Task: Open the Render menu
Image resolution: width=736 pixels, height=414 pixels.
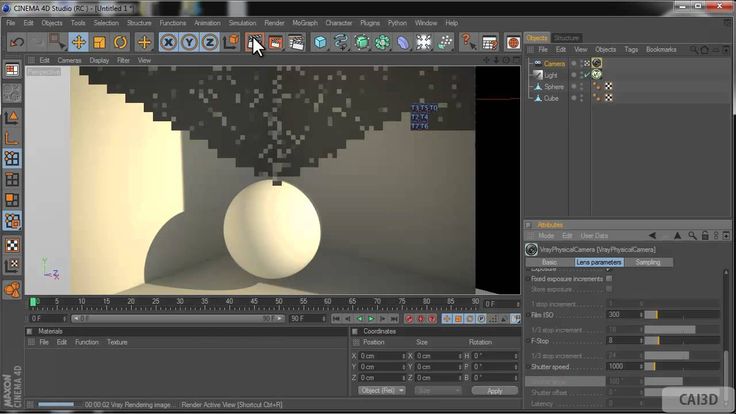Action: pos(274,23)
